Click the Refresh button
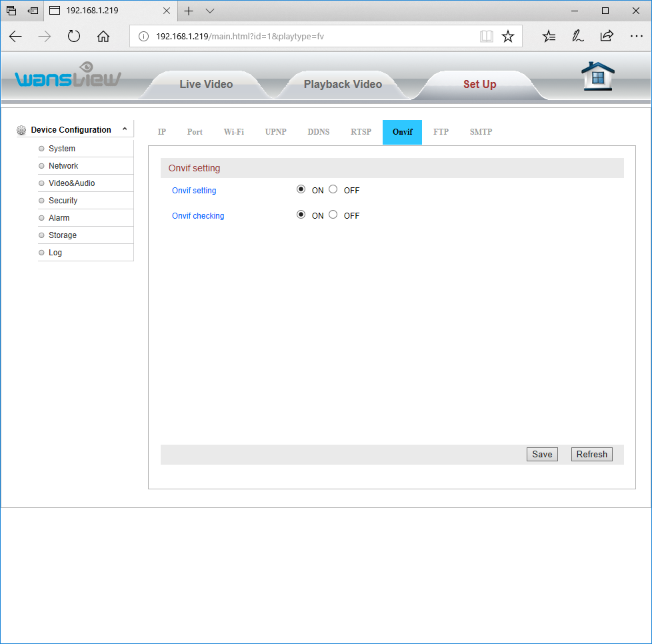652x644 pixels. click(591, 454)
